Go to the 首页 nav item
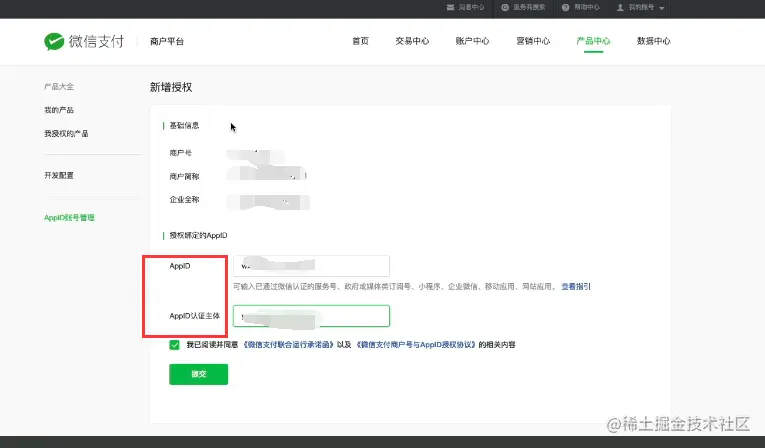 click(x=361, y=41)
